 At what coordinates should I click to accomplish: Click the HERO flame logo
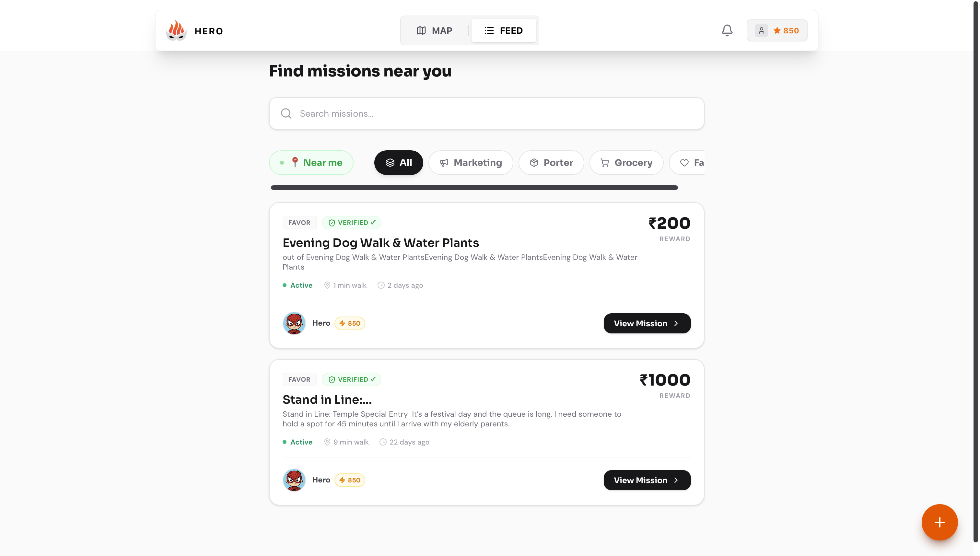[176, 30]
